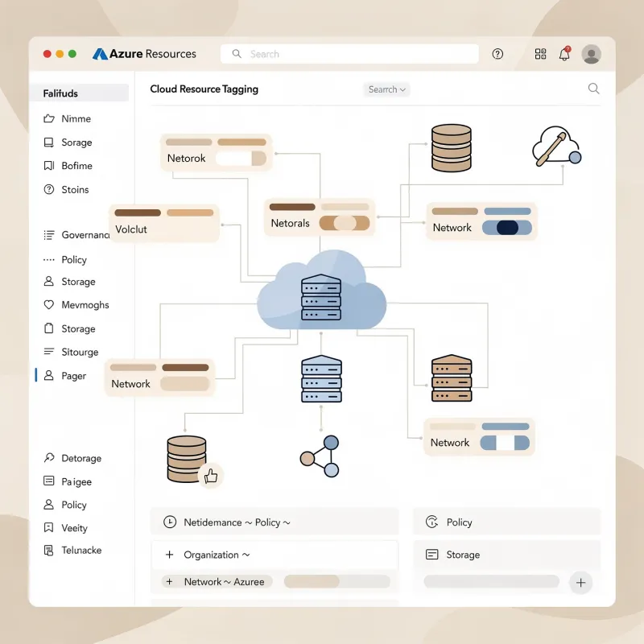Image resolution: width=644 pixels, height=644 pixels.
Task: Click the help question mark icon
Action: [x=497, y=54]
